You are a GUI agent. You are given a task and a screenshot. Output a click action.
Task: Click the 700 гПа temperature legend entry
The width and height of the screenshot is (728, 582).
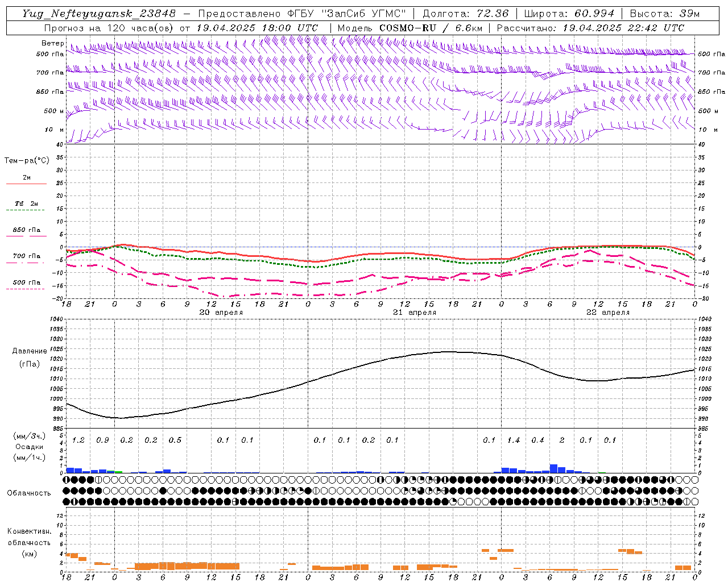(x=26, y=256)
